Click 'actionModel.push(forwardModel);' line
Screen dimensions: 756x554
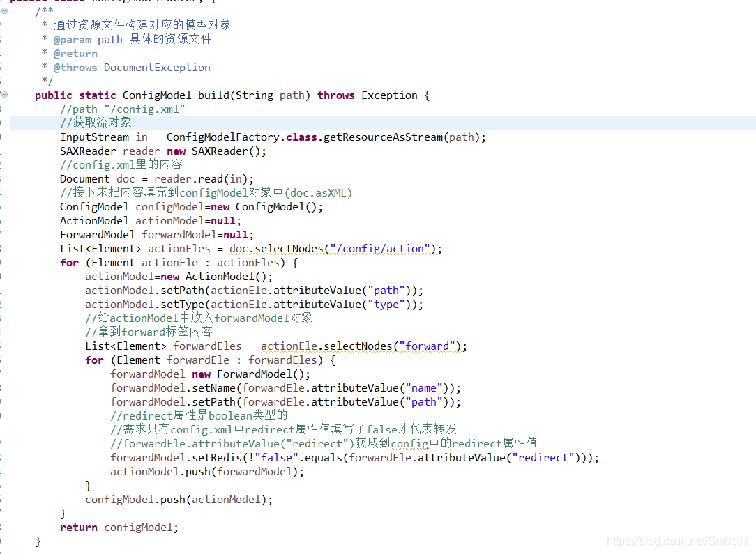(207, 472)
